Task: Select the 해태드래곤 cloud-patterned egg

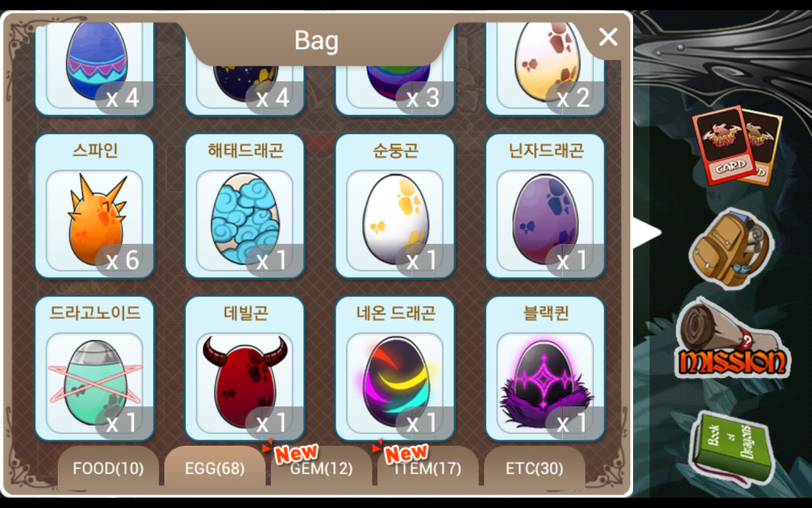Action: click(x=245, y=206)
